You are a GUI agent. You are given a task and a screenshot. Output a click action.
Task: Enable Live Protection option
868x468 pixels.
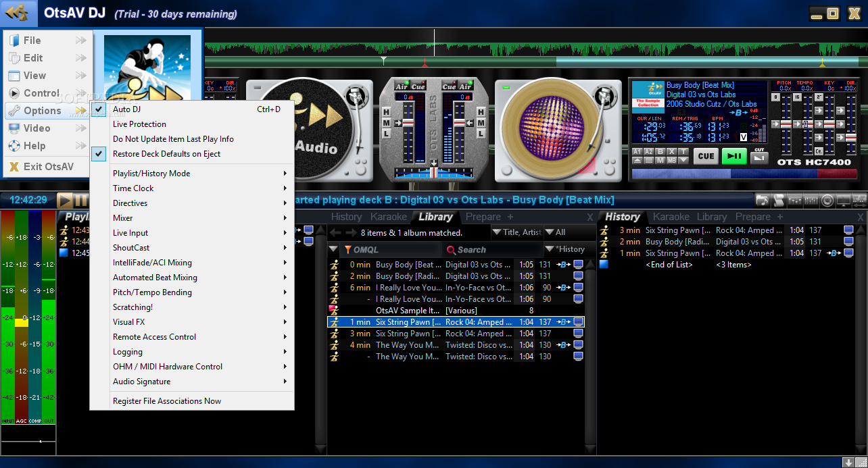click(192, 124)
